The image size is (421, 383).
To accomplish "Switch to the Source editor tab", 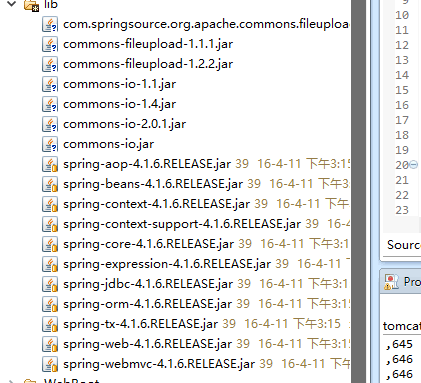I will 404,245.
